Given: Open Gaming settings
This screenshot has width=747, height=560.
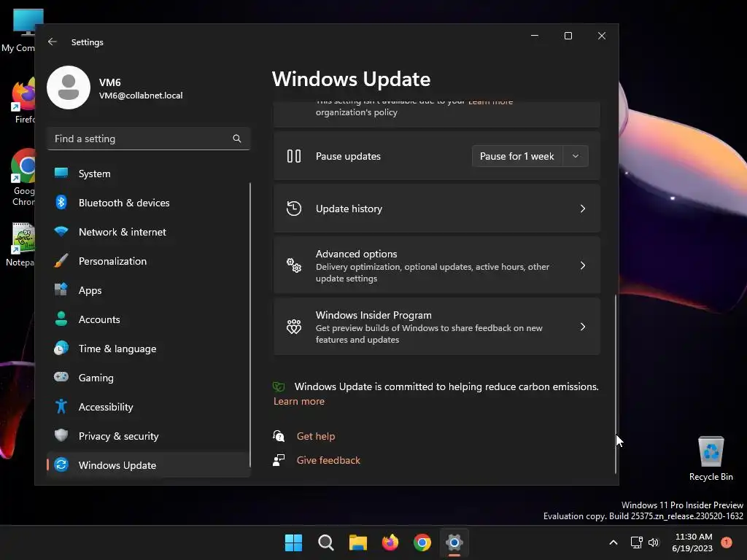Looking at the screenshot, I should coord(149,377).
